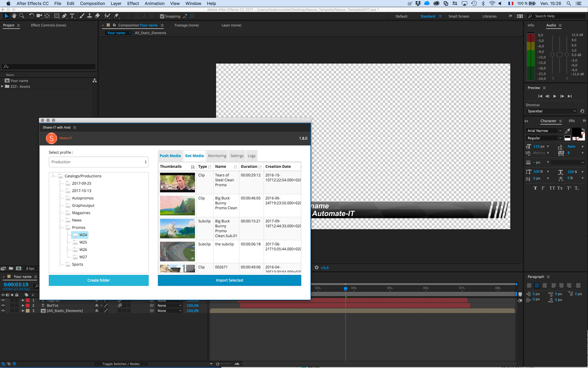Click the eyedropper in Character panel
Image resolution: width=588 pixels, height=368 pixels.
567,131
